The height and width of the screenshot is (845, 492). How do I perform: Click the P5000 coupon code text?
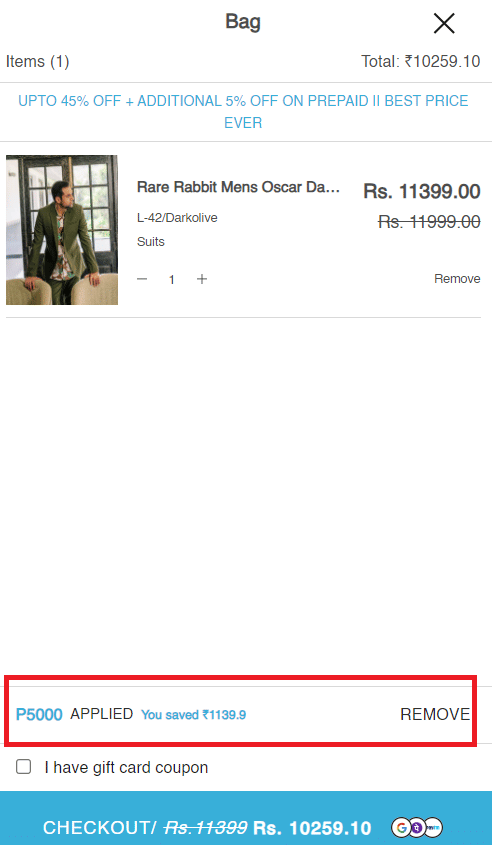[x=39, y=715]
